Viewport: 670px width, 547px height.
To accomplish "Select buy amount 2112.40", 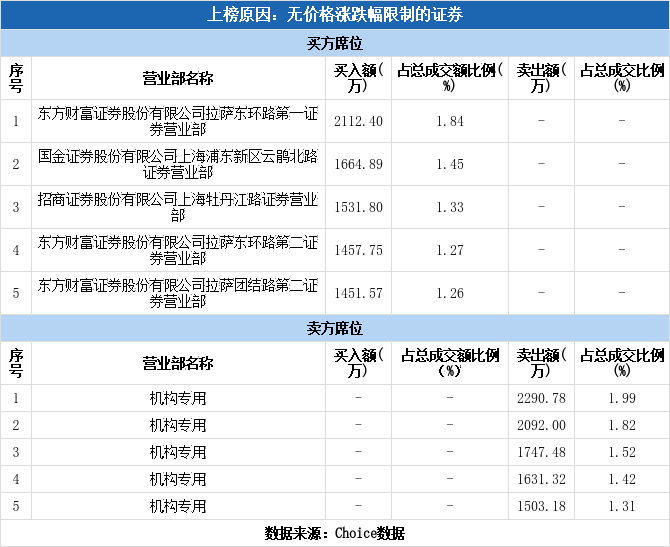I will (359, 121).
